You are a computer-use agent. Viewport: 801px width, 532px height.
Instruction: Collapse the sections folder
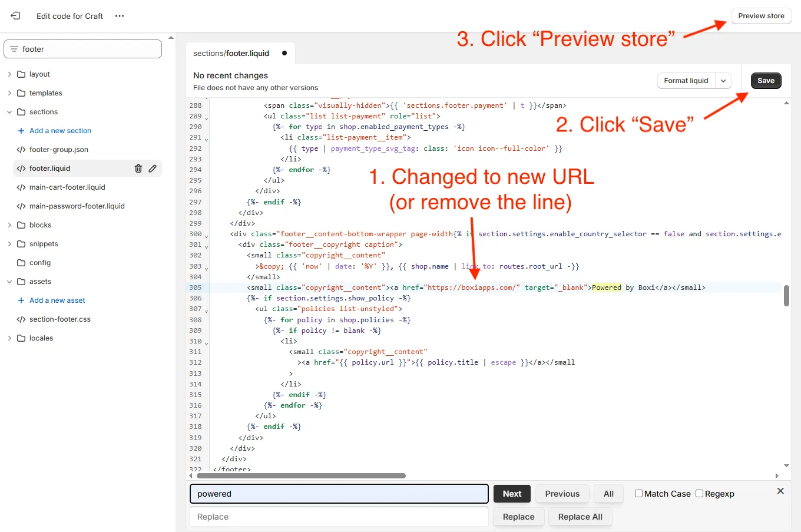coord(9,111)
